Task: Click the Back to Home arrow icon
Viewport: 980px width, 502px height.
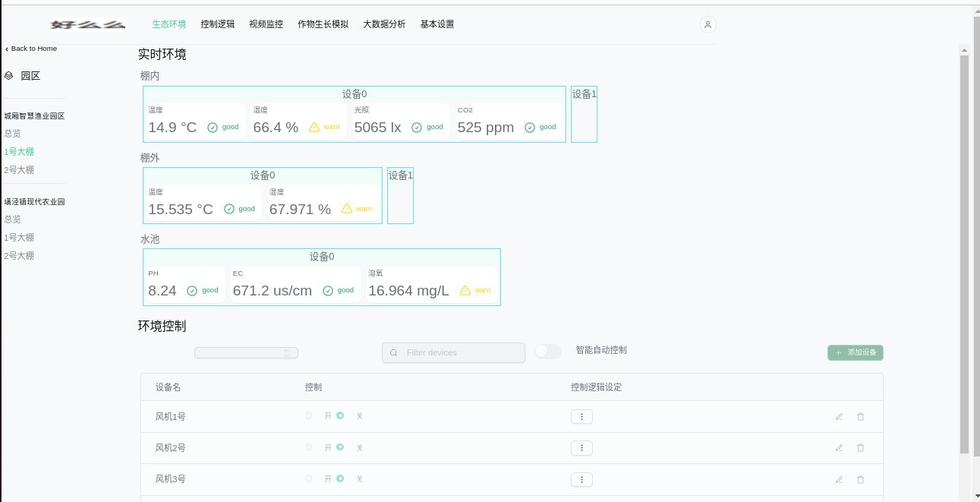Action: tap(7, 49)
